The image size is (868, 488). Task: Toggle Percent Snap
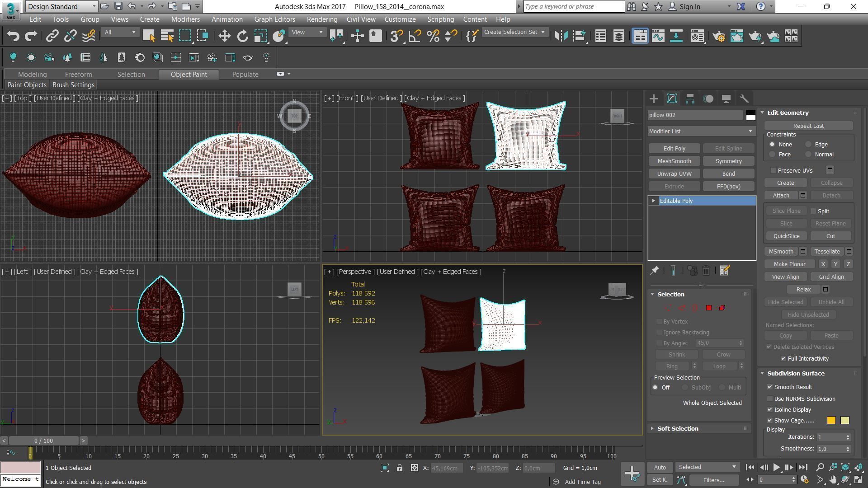[433, 36]
